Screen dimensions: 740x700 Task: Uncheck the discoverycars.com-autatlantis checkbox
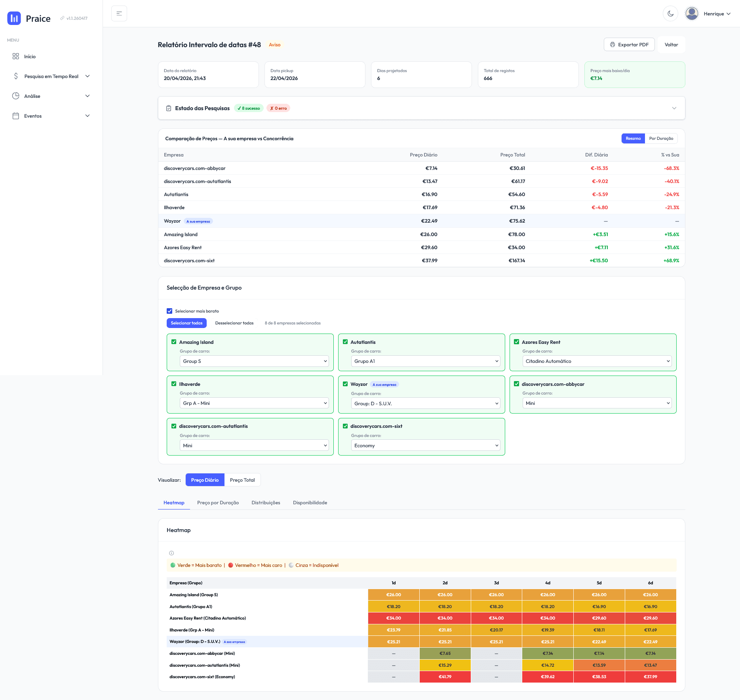(174, 426)
